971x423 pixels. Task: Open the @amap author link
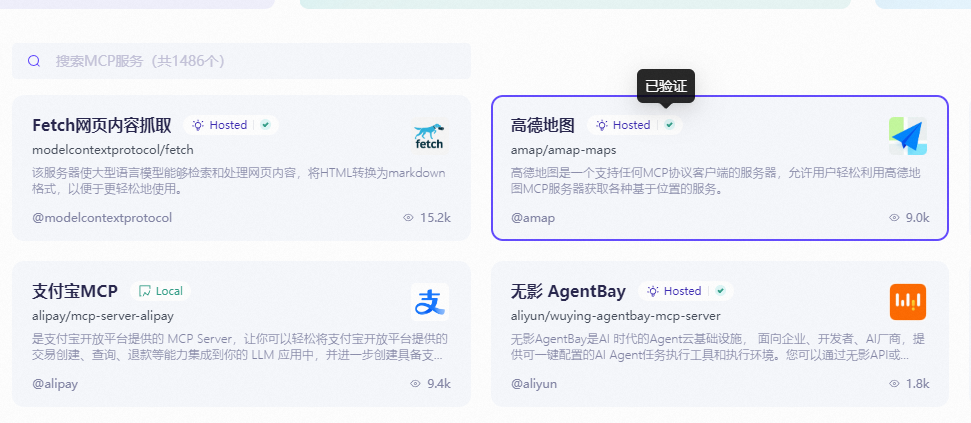533,218
